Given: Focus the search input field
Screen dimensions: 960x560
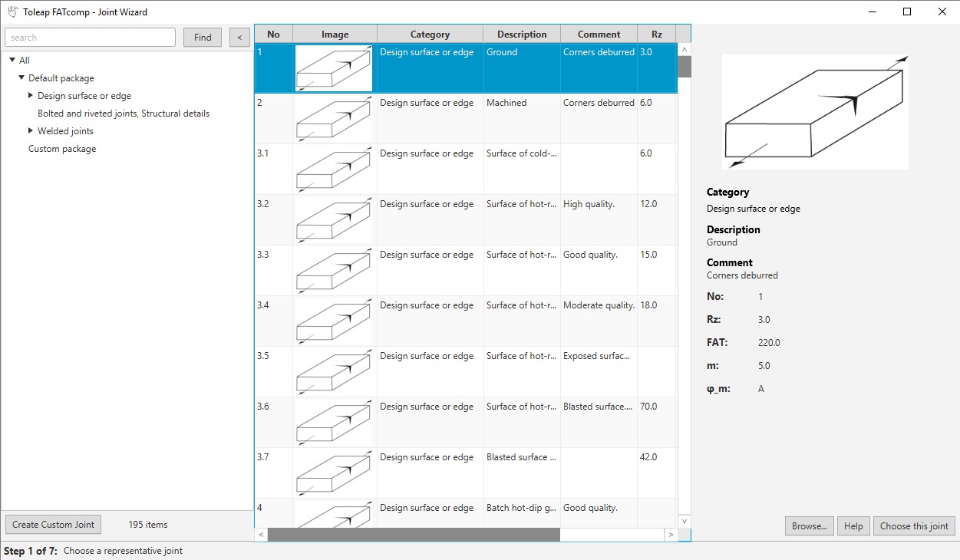Looking at the screenshot, I should pyautogui.click(x=91, y=38).
